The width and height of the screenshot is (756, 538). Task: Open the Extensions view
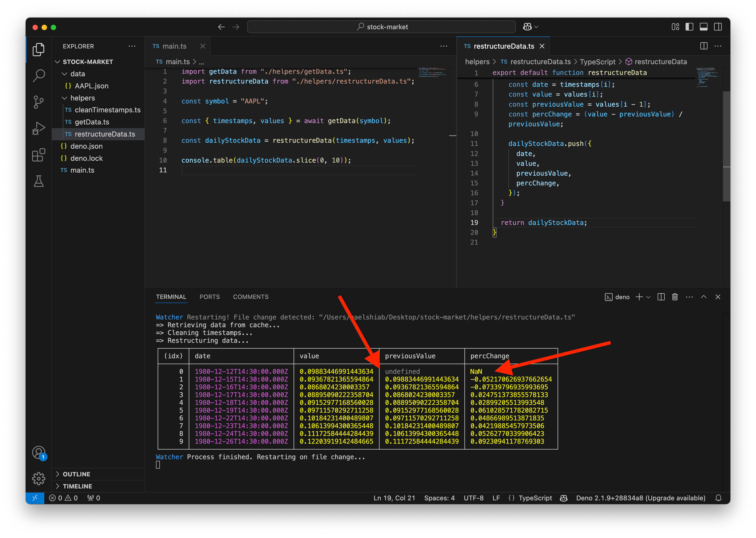[x=38, y=155]
